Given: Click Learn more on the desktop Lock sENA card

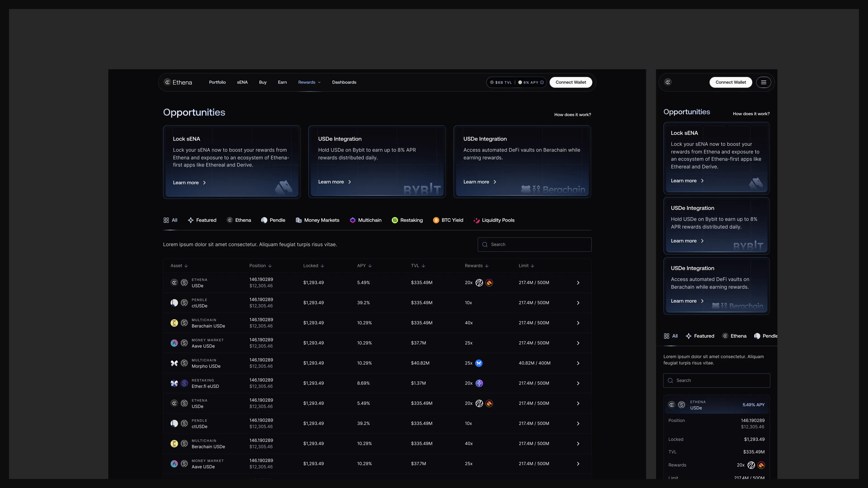Looking at the screenshot, I should point(189,183).
